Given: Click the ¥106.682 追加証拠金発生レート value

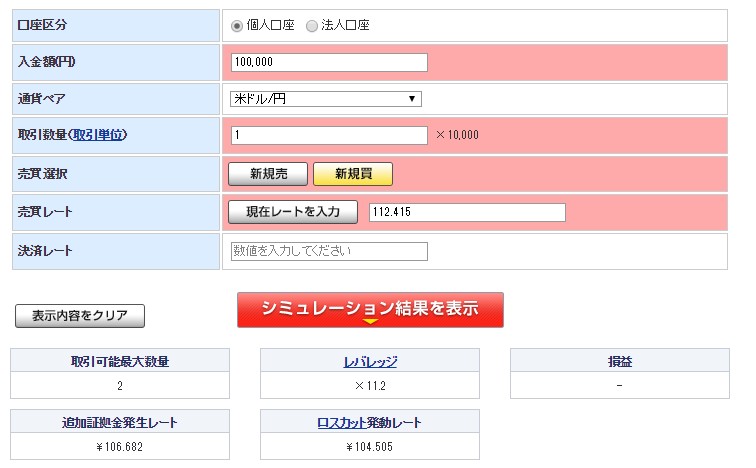Looking at the screenshot, I should point(120,446).
